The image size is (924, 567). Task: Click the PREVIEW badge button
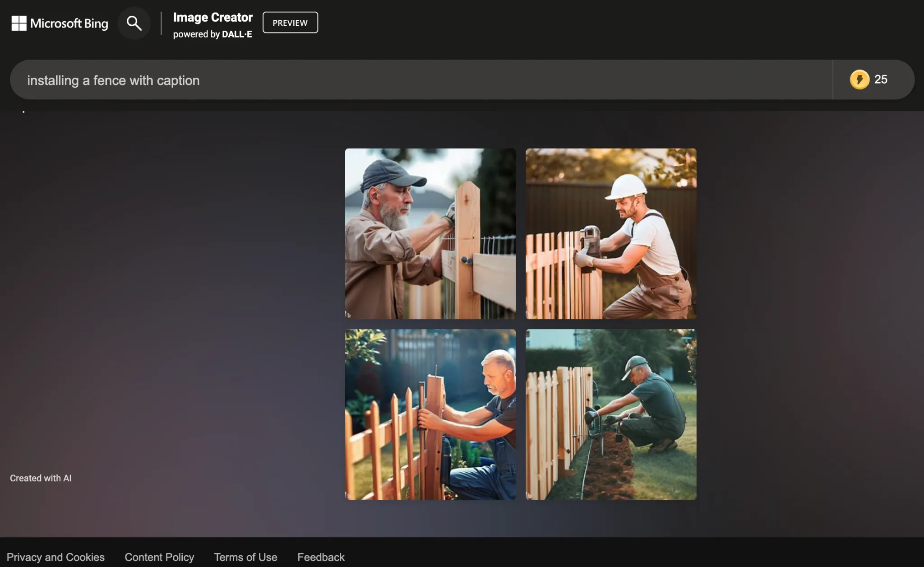pos(290,23)
